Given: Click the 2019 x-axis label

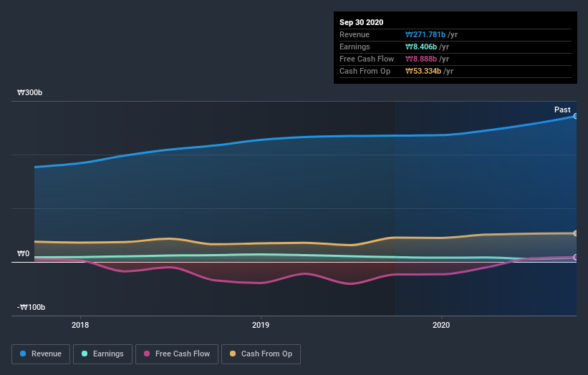Looking at the screenshot, I should [x=261, y=325].
